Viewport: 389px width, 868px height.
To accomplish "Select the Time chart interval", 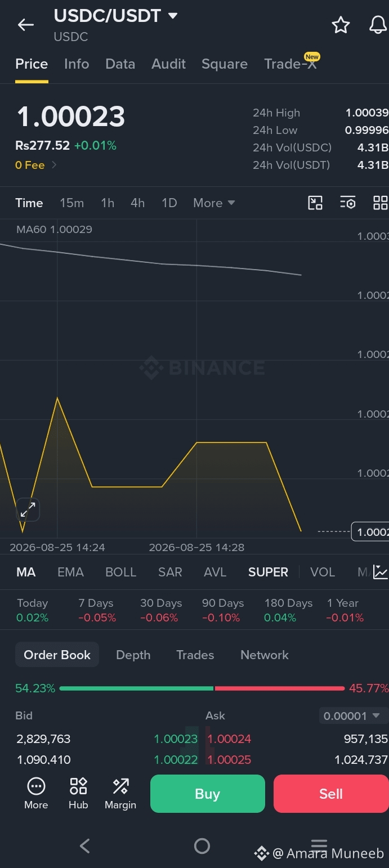I will [x=29, y=203].
